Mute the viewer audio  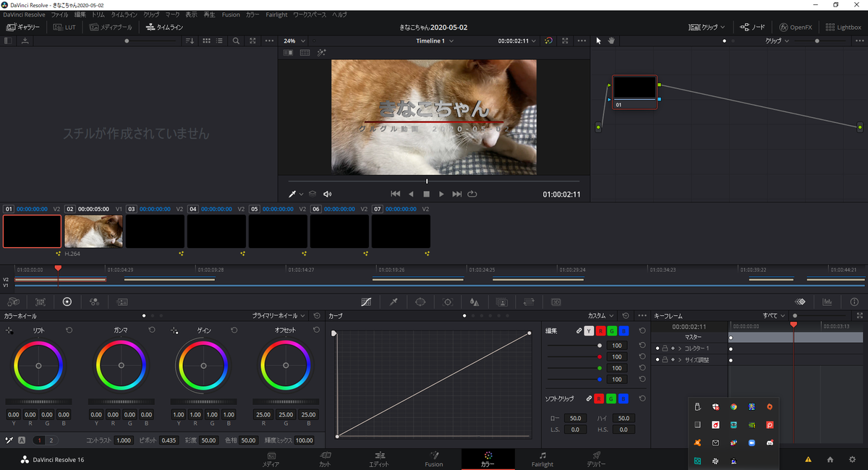coord(328,194)
